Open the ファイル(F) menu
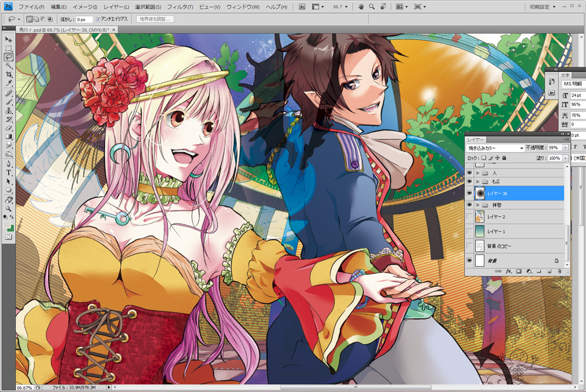Screen dimensions: 586x392 pyautogui.click(x=32, y=6)
